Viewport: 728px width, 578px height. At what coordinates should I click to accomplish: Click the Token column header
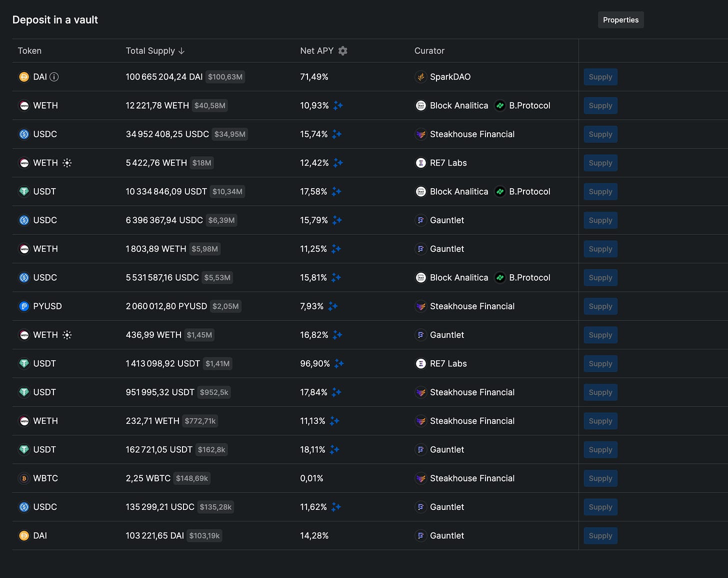29,51
